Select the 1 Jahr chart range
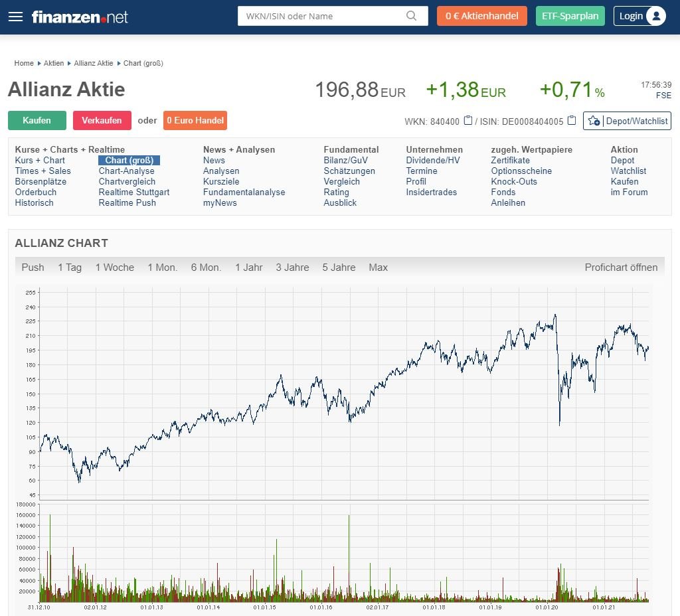 pos(249,268)
